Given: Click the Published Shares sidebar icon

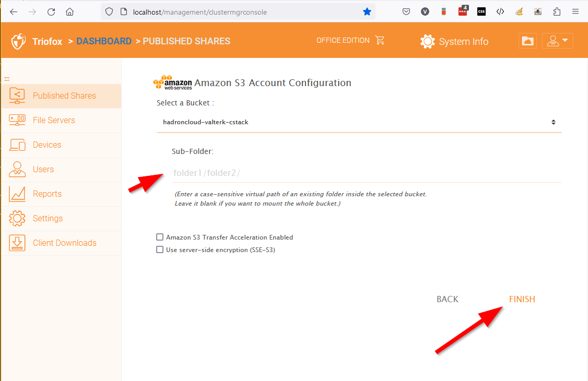Looking at the screenshot, I should [x=17, y=96].
